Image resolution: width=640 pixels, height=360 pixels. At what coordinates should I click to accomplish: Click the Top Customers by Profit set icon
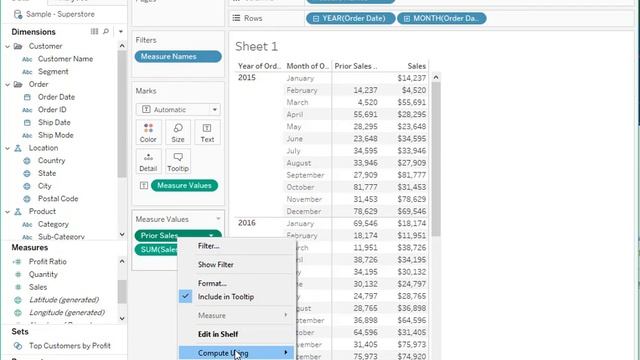click(x=18, y=346)
